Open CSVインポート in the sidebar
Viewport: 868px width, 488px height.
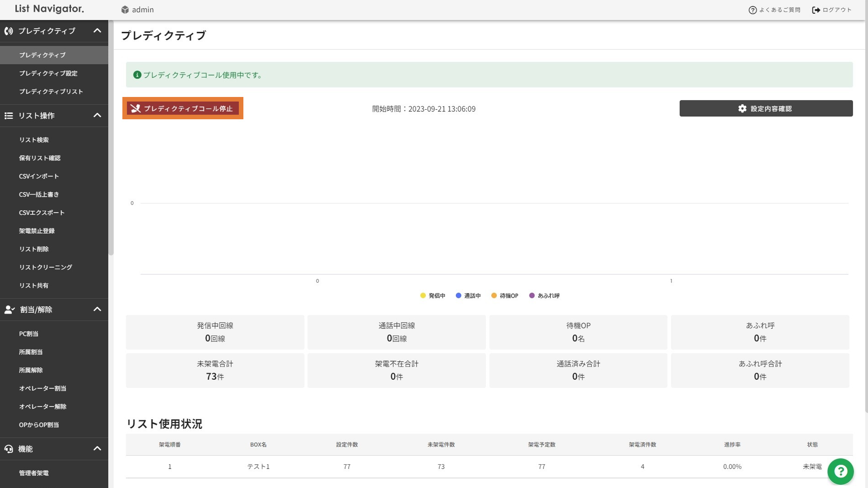pos(39,176)
